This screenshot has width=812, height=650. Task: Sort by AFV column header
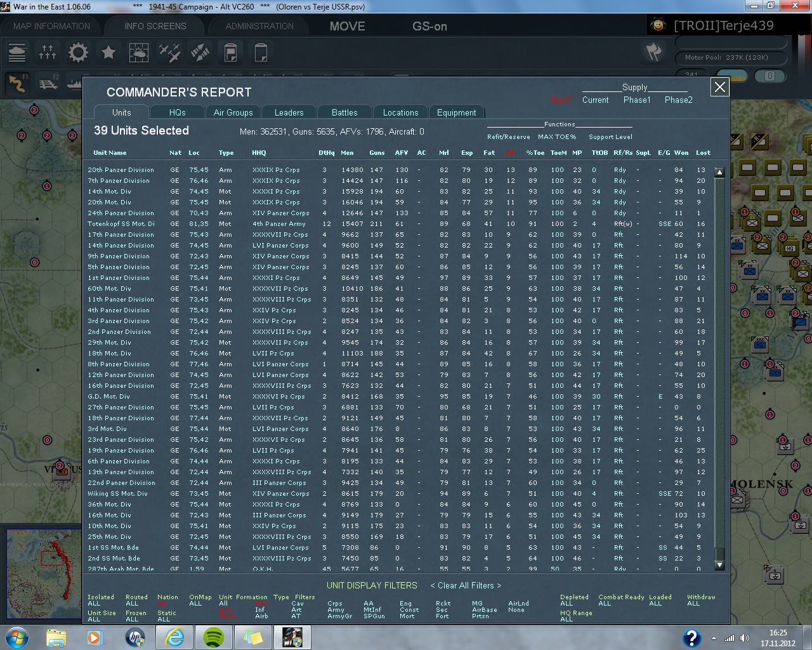coord(402,153)
